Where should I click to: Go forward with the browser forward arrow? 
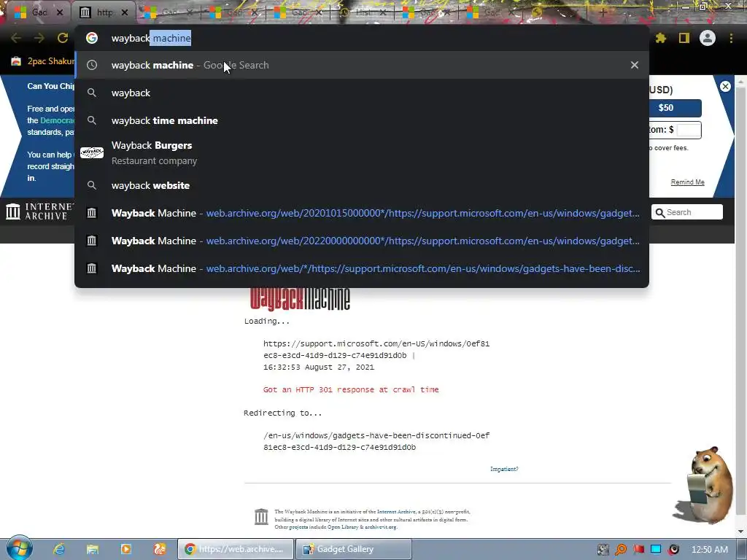(x=39, y=38)
